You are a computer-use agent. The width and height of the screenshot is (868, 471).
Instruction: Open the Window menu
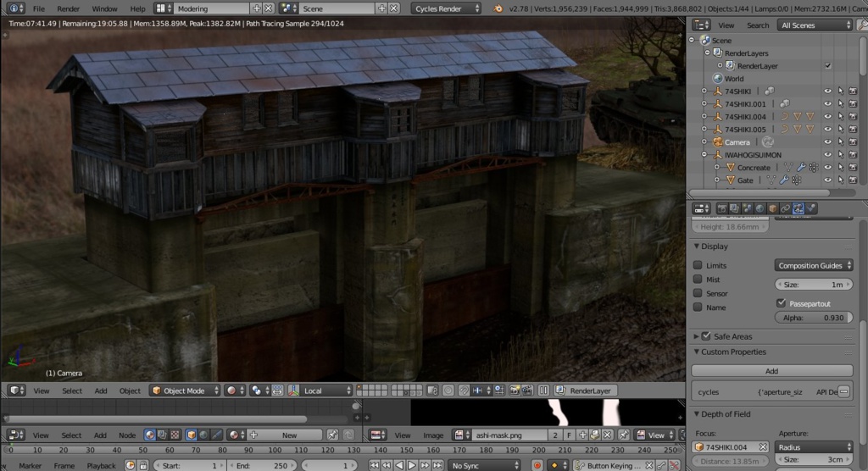tap(104, 8)
